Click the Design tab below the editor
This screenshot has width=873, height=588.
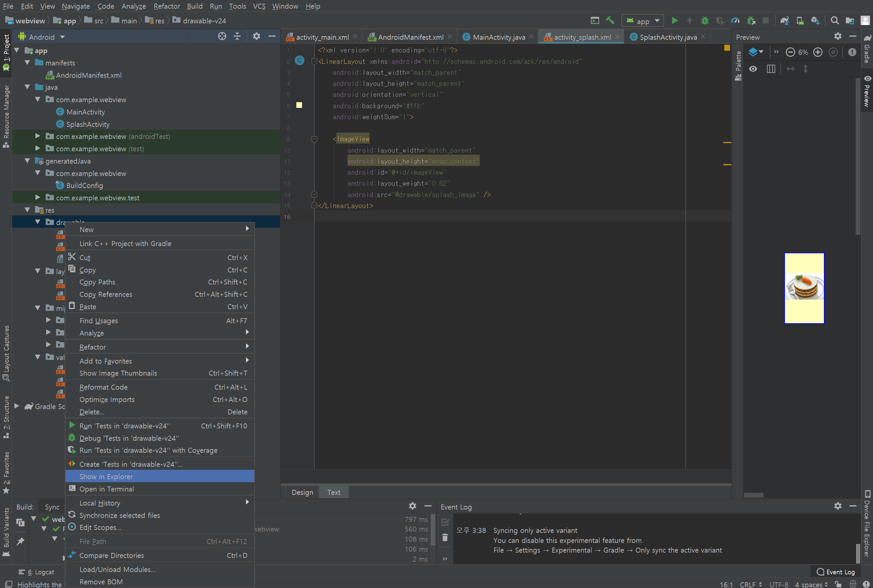tap(302, 492)
